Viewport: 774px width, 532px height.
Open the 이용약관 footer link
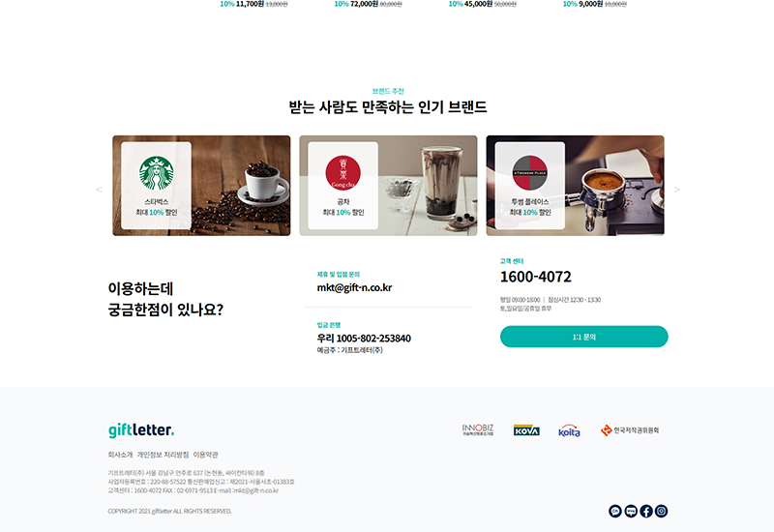pyautogui.click(x=205, y=455)
